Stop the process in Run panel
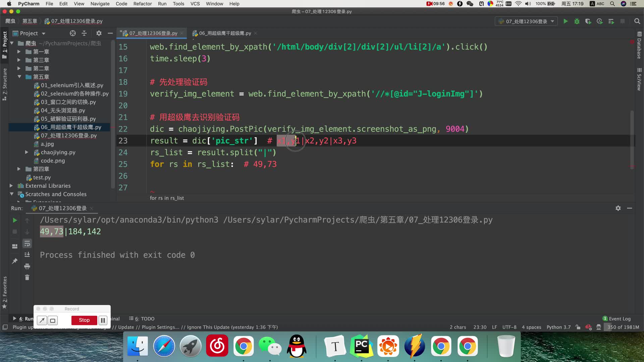The width and height of the screenshot is (644, 362). (15, 232)
